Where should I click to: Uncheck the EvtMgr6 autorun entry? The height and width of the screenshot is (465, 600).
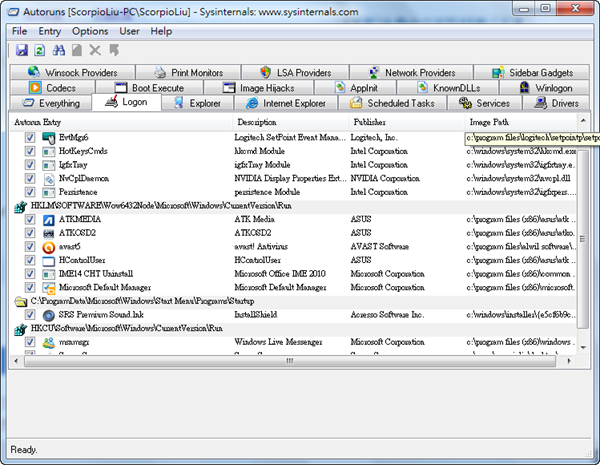pos(30,136)
